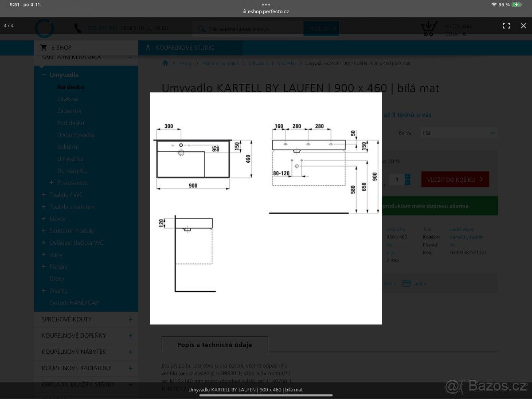The image size is (532, 399).
Task: Select Umývátka category
Action: point(70,159)
